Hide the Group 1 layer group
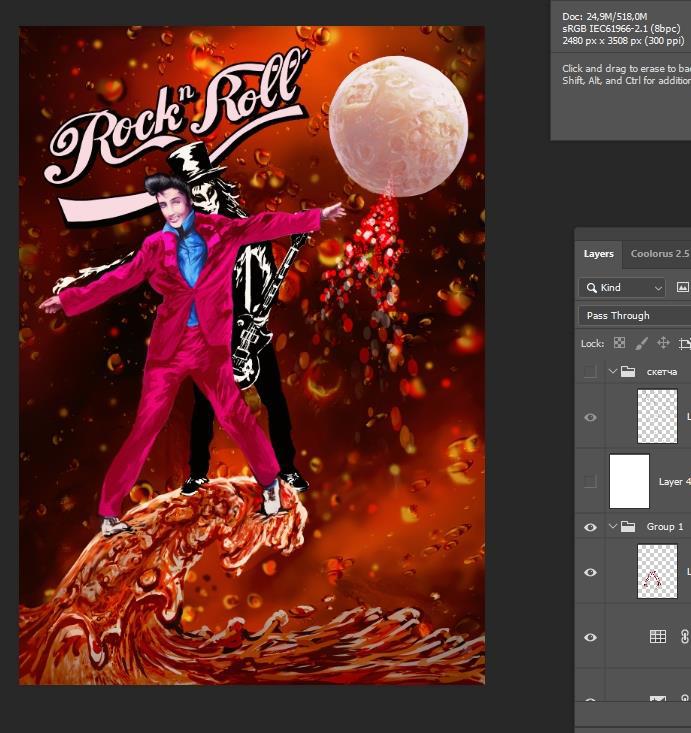Viewport: 691px width, 733px height. [590, 527]
